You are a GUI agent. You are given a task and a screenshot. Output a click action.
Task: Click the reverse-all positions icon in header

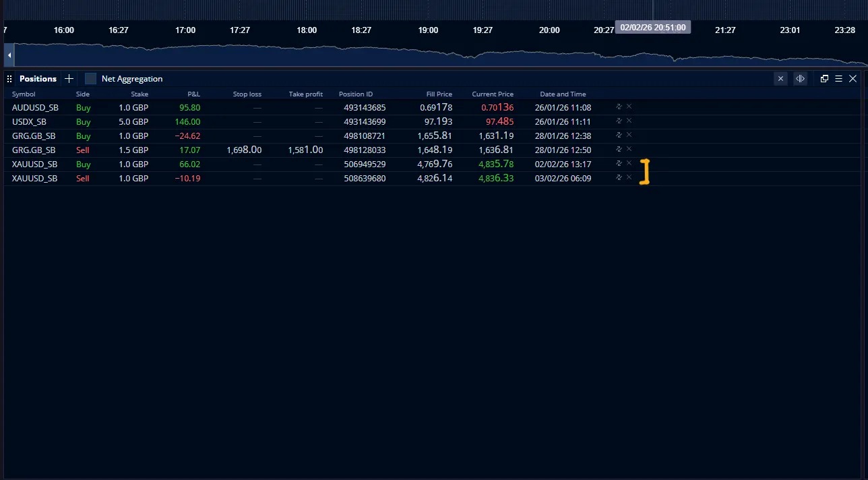[800, 79]
